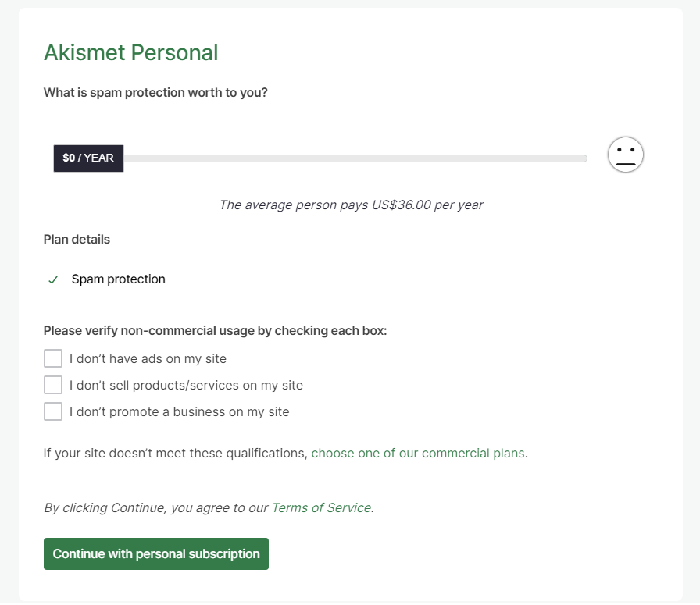
Task: Click the Plan details heading
Action: 77,240
